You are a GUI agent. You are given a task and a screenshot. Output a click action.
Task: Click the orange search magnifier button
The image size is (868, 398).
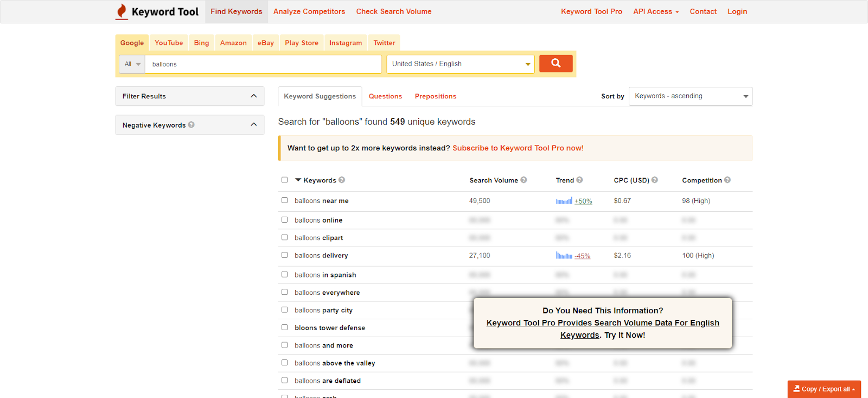(x=556, y=64)
